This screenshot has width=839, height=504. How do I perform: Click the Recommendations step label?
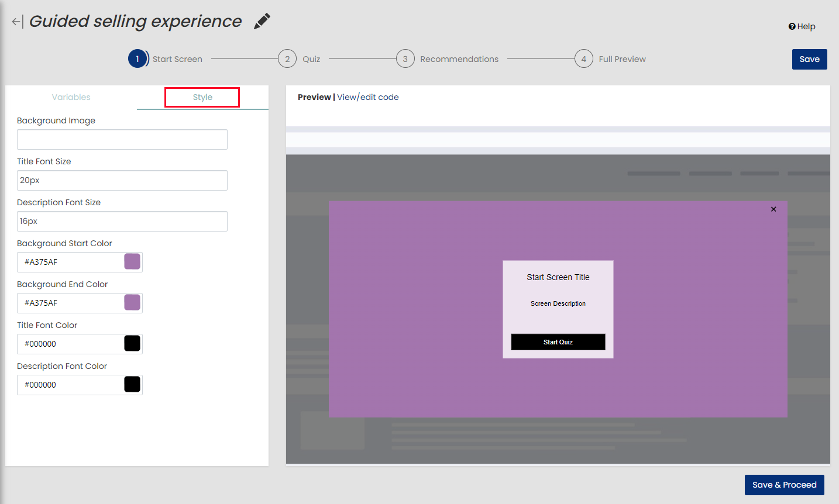[459, 59]
